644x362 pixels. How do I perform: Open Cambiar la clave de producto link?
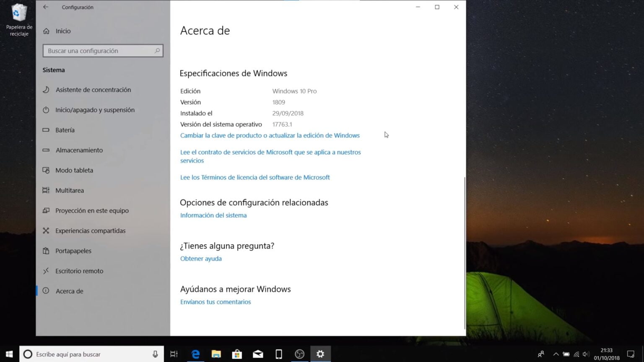tap(270, 135)
